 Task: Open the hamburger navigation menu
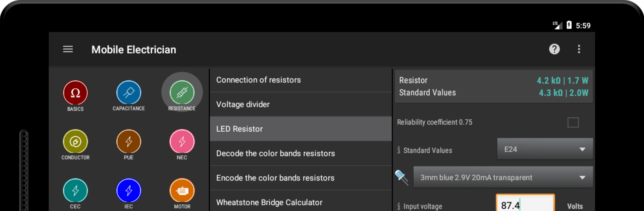(68, 49)
